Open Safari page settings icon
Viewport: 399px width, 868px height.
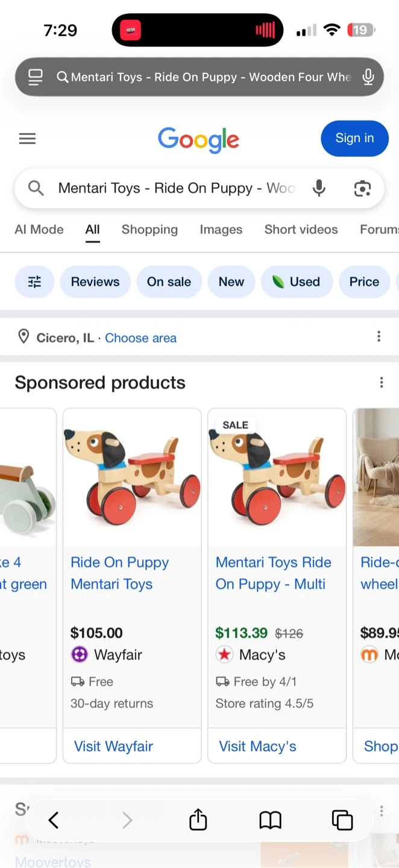tap(36, 77)
